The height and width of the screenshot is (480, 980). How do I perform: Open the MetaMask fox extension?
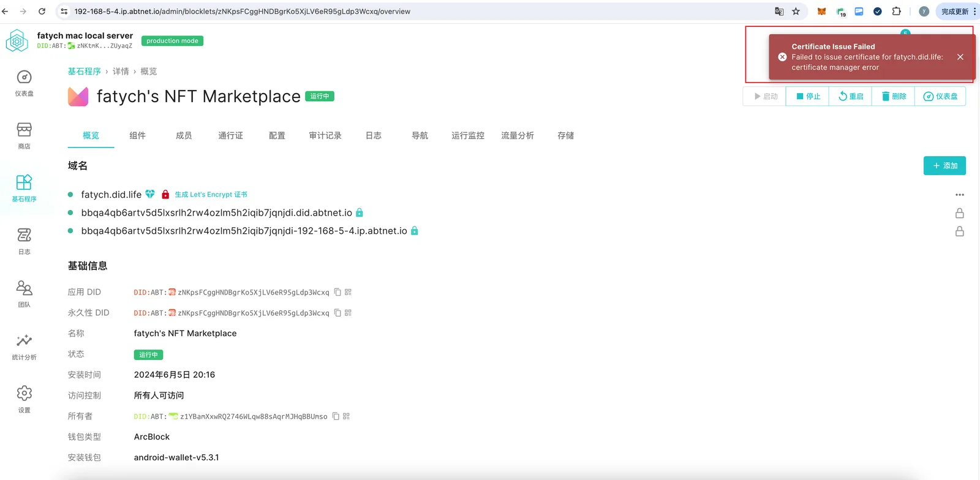tap(822, 11)
